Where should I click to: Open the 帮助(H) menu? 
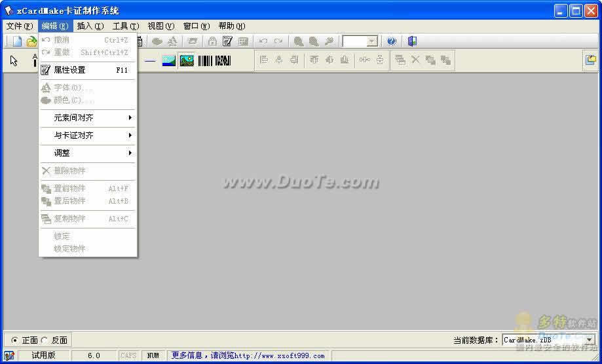[x=231, y=26]
